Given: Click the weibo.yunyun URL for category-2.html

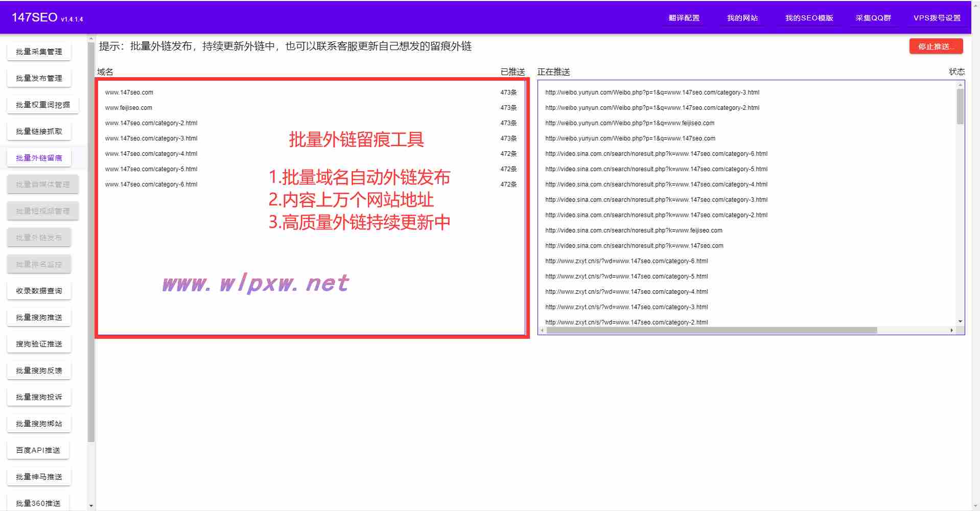Looking at the screenshot, I should coord(652,108).
